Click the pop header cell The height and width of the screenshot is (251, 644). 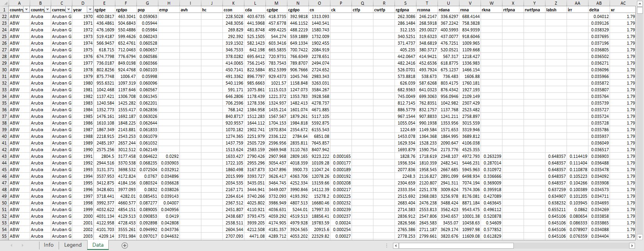(147, 10)
